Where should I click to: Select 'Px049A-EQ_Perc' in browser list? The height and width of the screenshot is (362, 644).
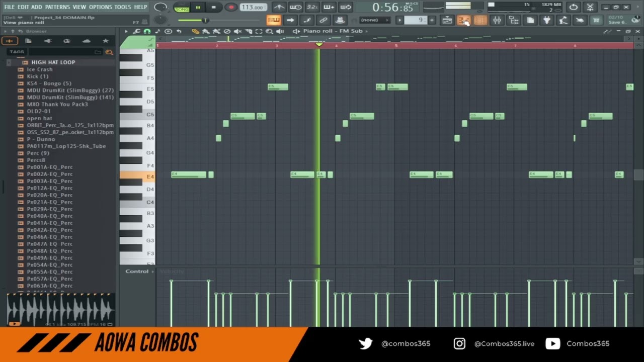(50, 257)
